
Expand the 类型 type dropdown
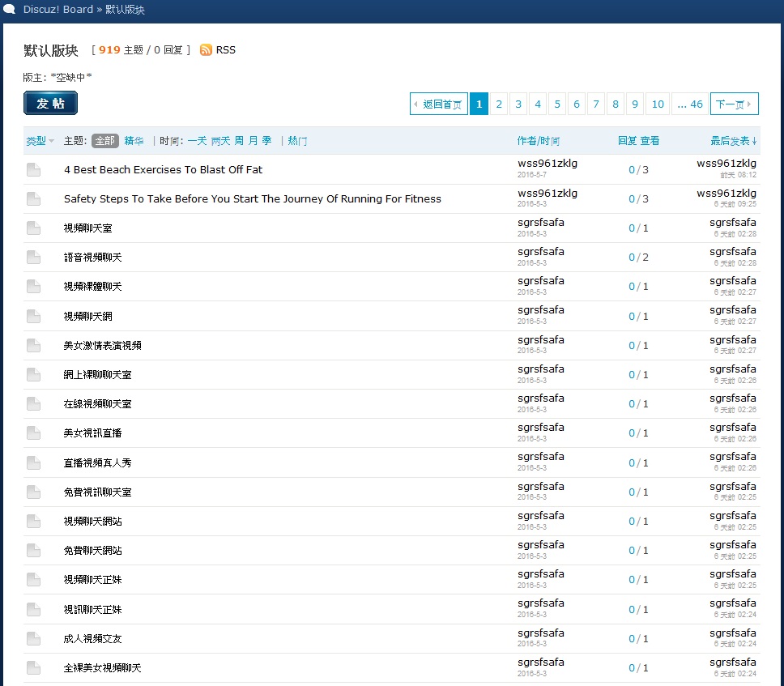40,141
